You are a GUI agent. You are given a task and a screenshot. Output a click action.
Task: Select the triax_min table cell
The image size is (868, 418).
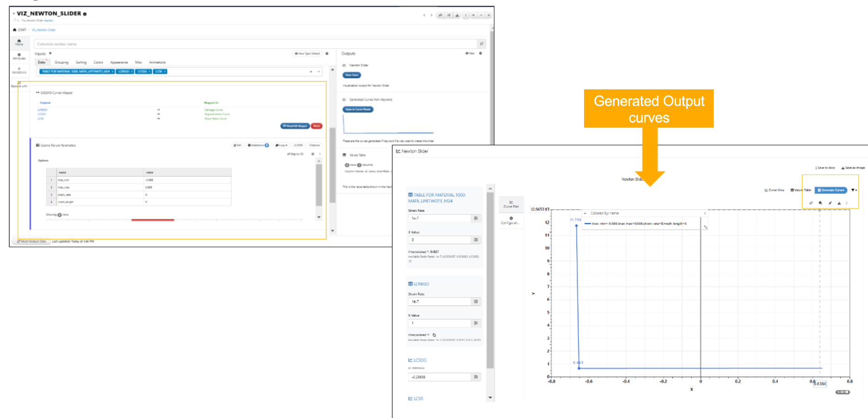pos(99,180)
